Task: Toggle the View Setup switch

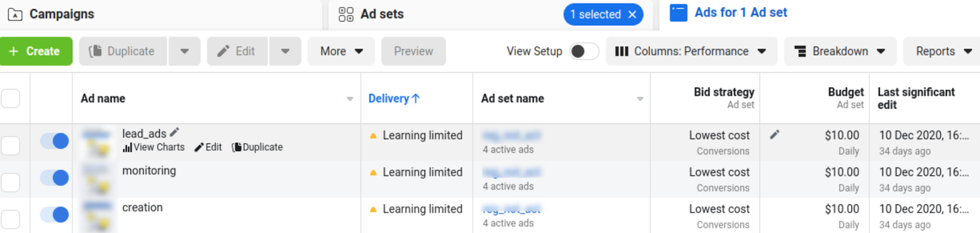Action: coord(584,51)
